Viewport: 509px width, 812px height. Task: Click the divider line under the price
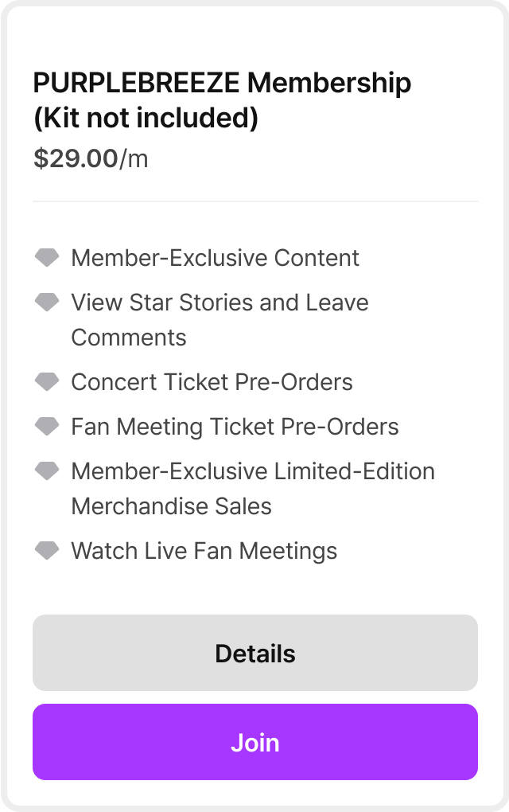pyautogui.click(x=255, y=201)
